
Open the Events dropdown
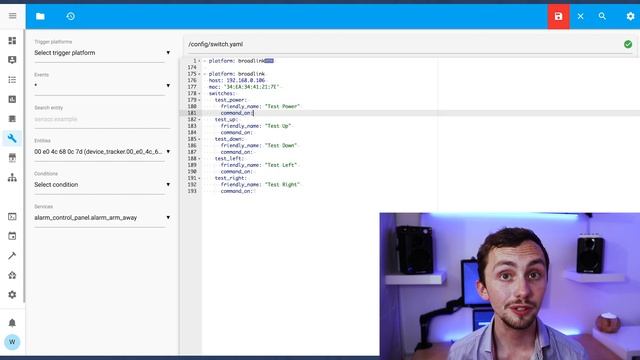point(102,85)
